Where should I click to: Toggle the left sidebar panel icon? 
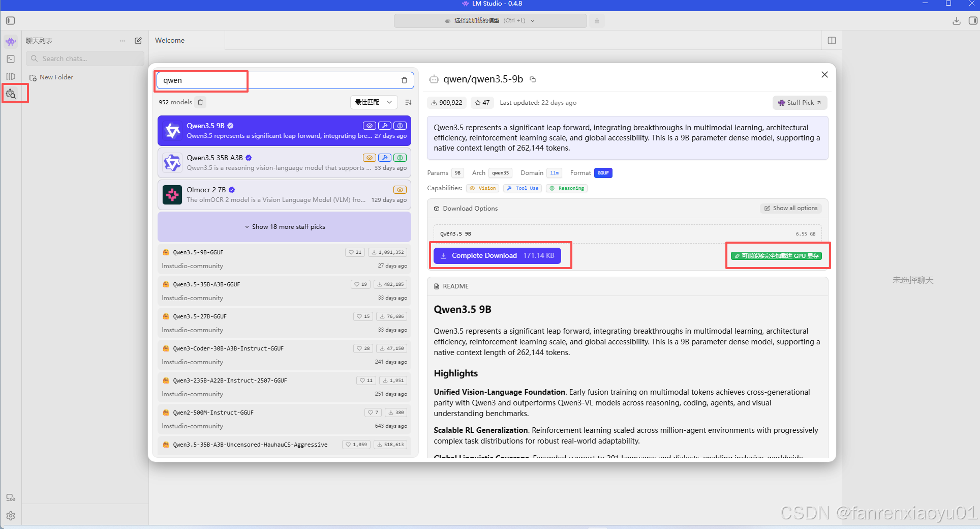click(x=11, y=21)
